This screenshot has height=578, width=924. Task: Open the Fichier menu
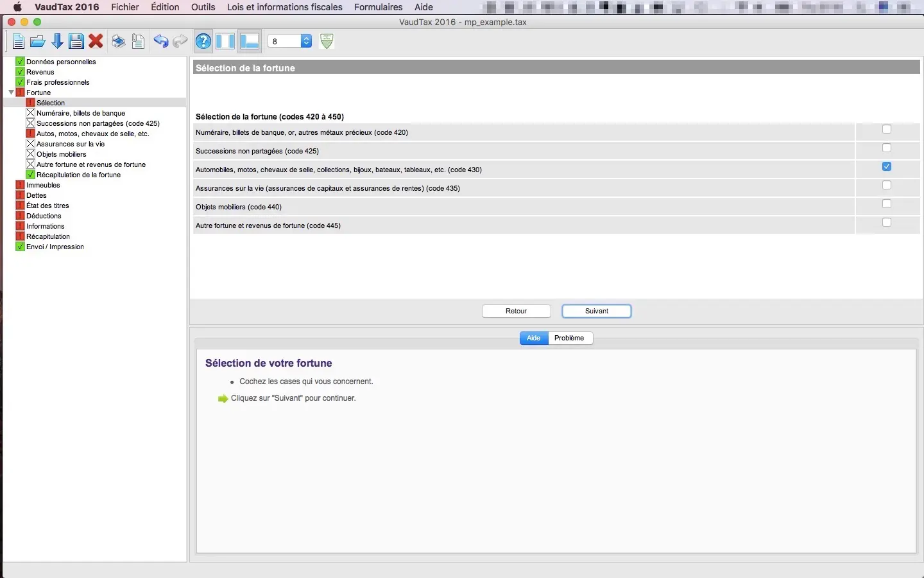(x=125, y=7)
